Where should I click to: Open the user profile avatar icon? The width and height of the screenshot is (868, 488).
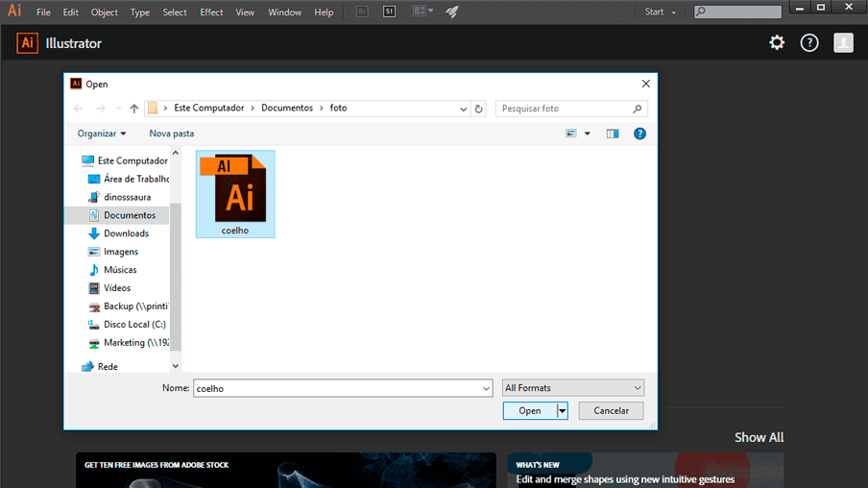pos(843,42)
